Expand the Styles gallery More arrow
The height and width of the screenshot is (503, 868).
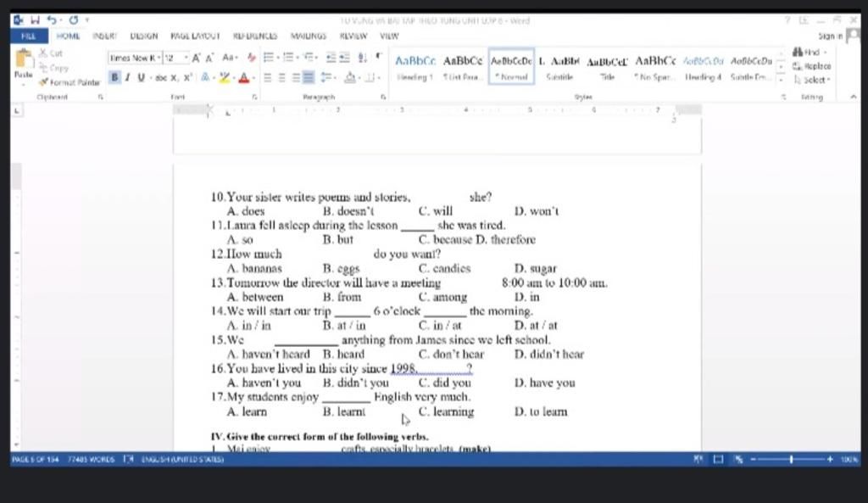781,80
